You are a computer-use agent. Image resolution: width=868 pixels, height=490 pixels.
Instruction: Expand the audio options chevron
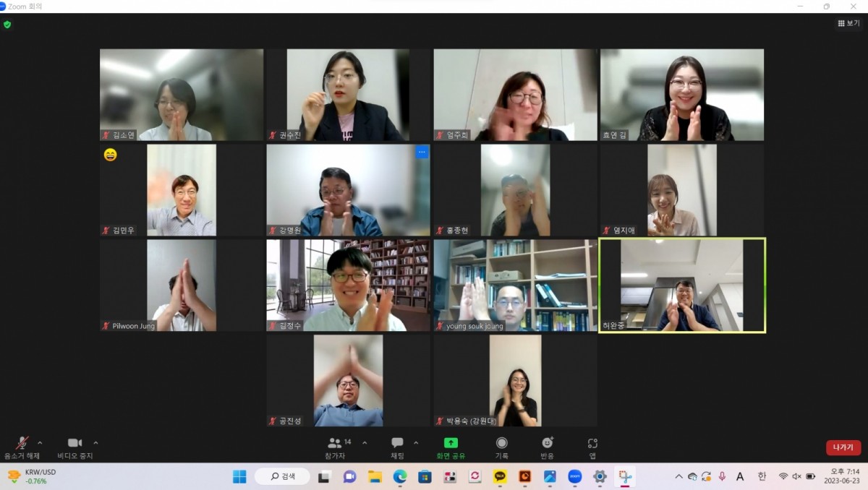[x=40, y=443]
